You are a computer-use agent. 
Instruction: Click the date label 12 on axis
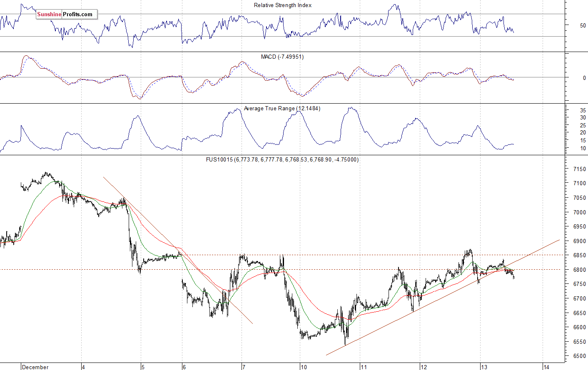pyautogui.click(x=424, y=367)
